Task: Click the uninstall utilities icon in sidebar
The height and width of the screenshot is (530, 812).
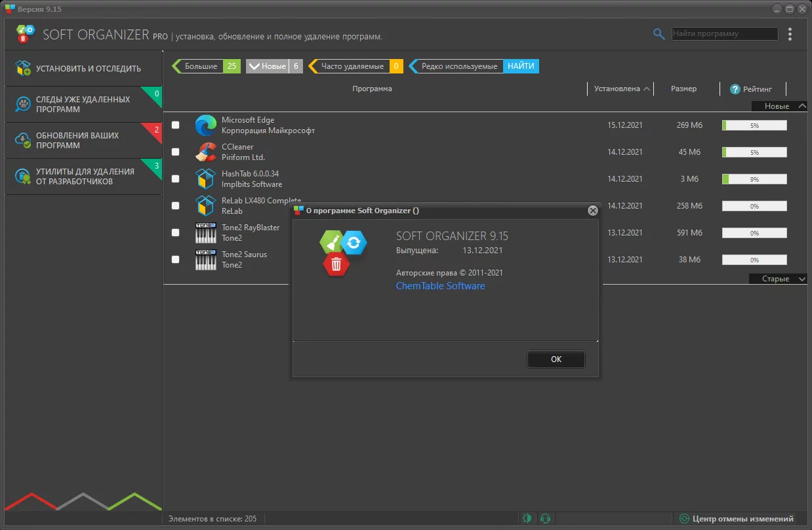Action: point(24,176)
